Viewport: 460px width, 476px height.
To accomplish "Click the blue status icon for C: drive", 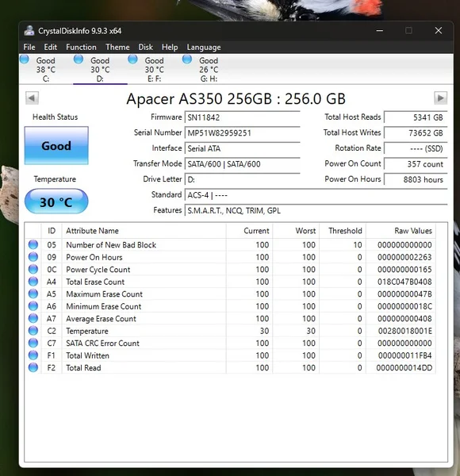I will (25, 59).
